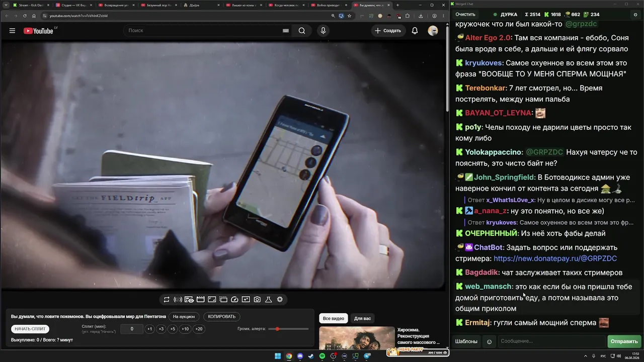Click the broadcast signal icon in player toolbar
Screen dimensions: 644x362
tap(178, 300)
